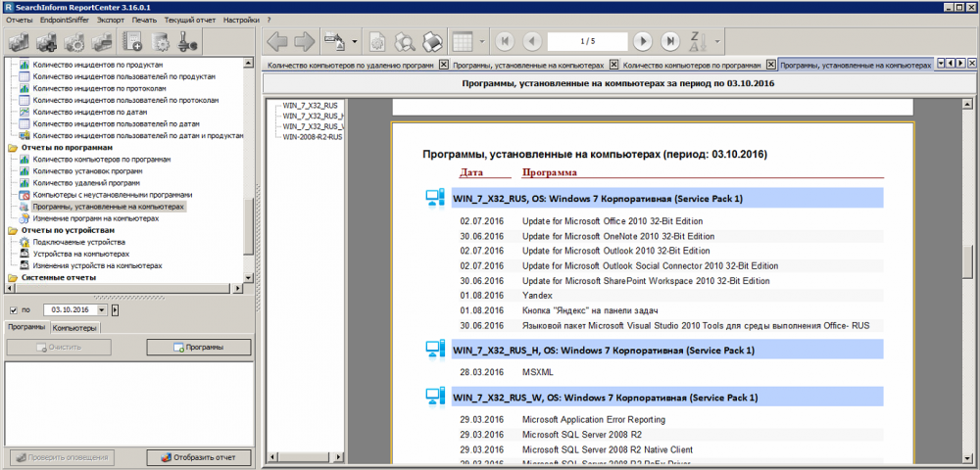
Task: Click the fourth grayed report icon in left toolbar
Action: 102,42
